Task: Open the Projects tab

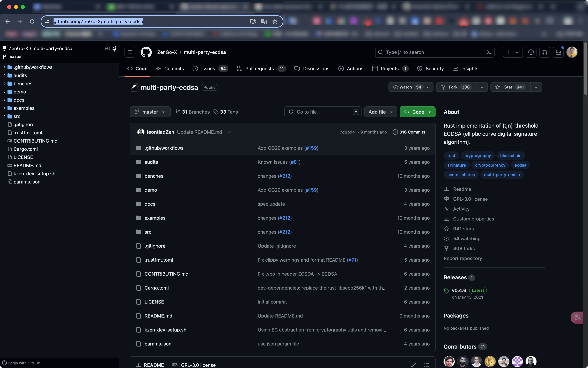Action: [390, 69]
